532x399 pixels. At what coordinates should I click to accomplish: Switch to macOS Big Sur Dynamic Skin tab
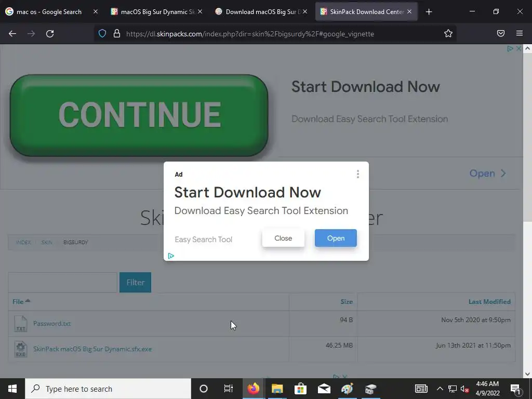tap(153, 12)
